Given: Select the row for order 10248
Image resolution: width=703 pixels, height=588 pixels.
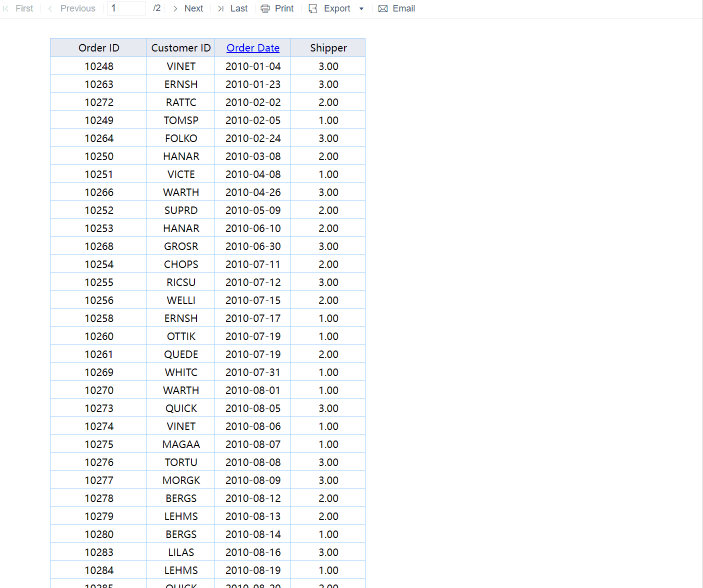Looking at the screenshot, I should [99, 65].
